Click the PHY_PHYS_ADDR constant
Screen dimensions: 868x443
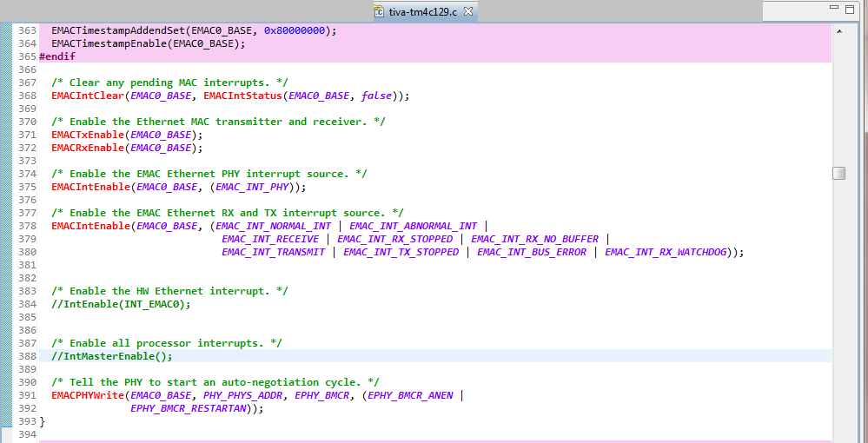[243, 395]
